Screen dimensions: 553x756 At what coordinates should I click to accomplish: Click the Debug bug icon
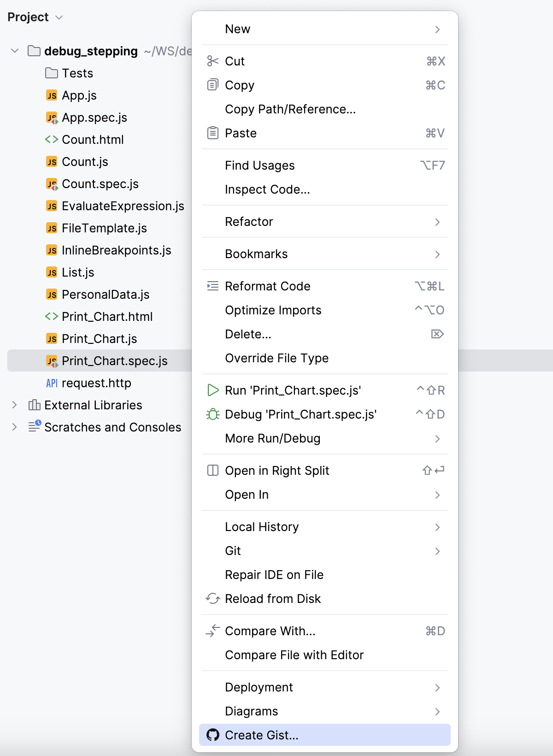[x=212, y=414]
